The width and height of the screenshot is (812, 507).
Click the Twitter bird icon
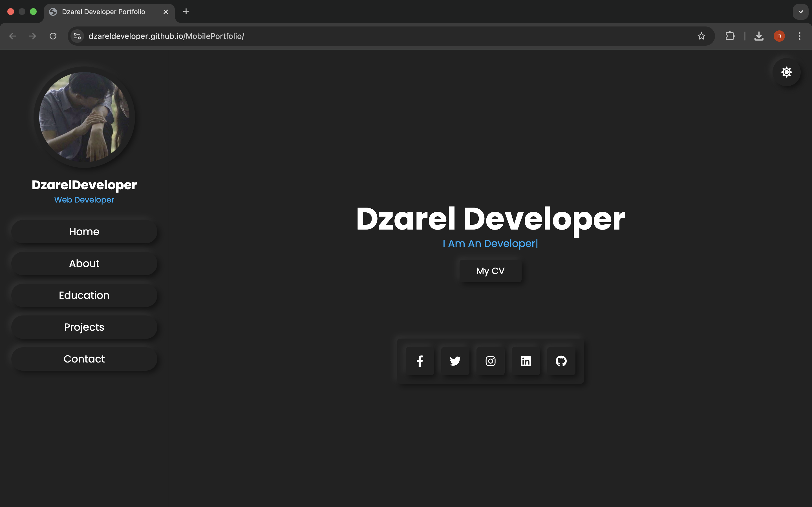pyautogui.click(x=455, y=361)
